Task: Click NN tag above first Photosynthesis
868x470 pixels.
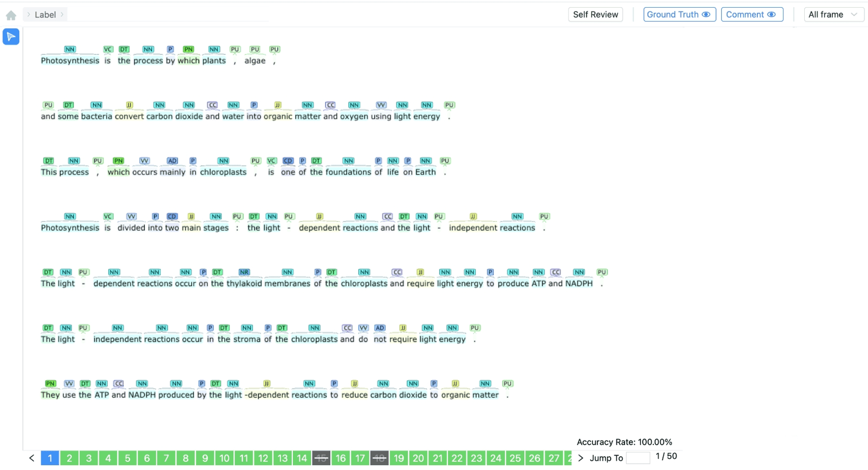Action: (x=70, y=49)
